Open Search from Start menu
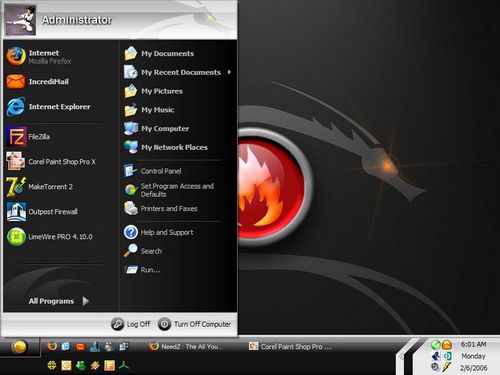The height and width of the screenshot is (375, 500). 143,251
